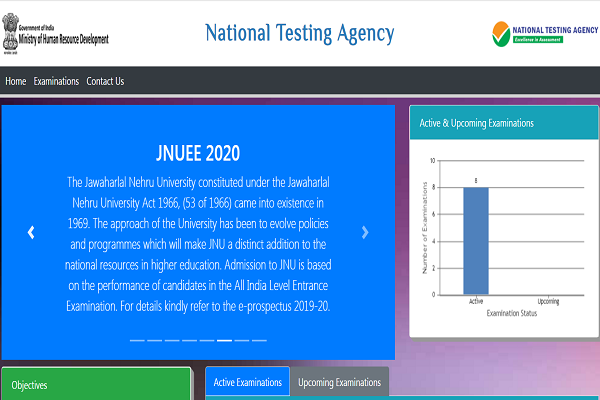Image resolution: width=600 pixels, height=400 pixels.
Task: Click the Government of India emblem logo
Action: [10, 34]
